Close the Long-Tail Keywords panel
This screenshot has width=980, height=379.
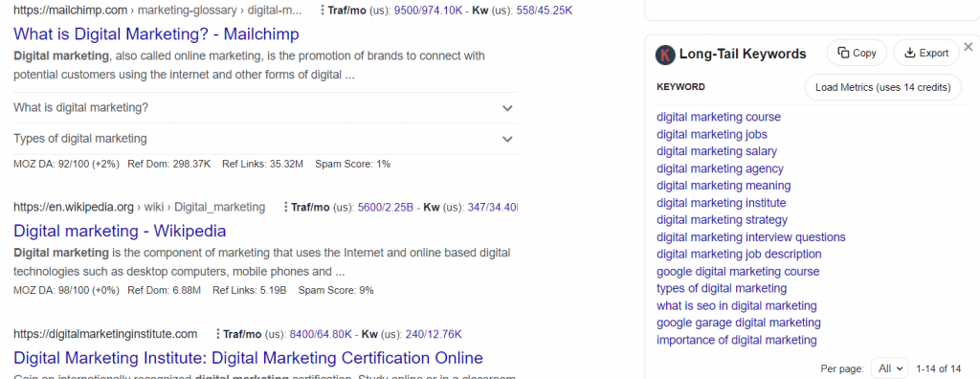tap(969, 47)
